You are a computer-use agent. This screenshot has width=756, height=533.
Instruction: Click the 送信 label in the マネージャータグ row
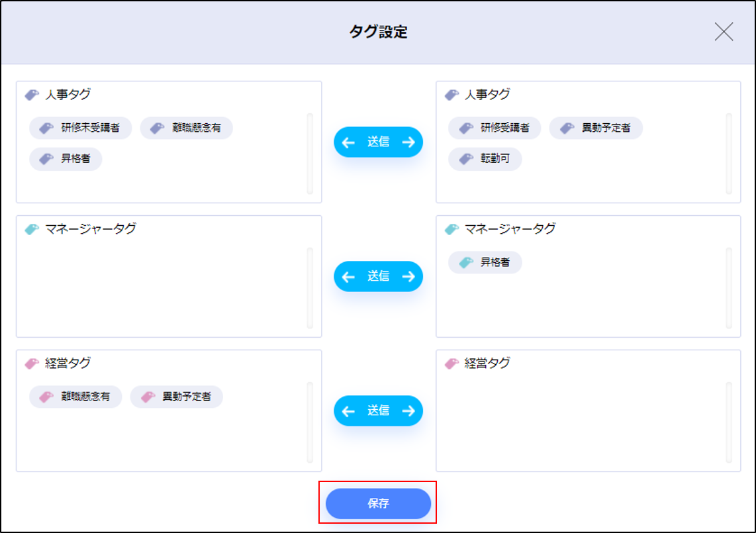378,276
